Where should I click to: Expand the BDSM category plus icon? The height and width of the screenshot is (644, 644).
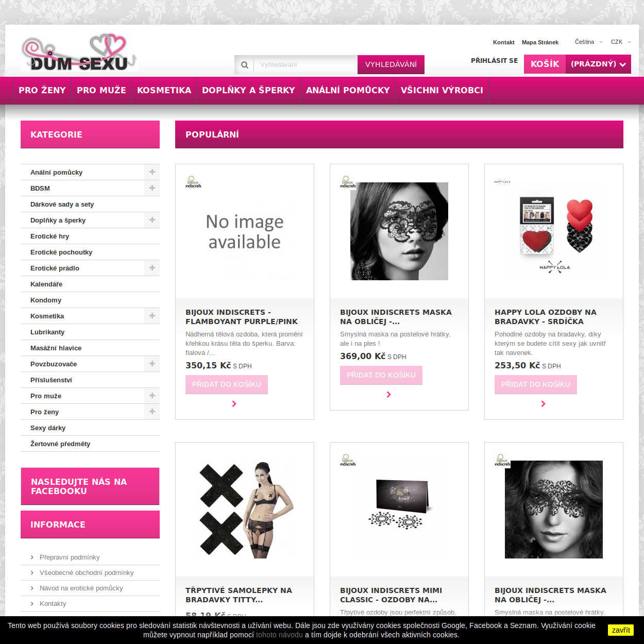152,188
